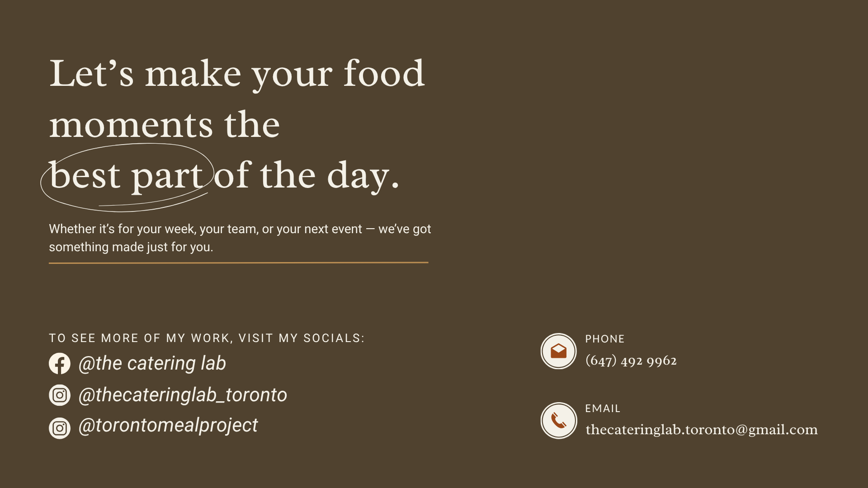The image size is (868, 488).
Task: Click the "moments the" headline line
Action: (x=165, y=124)
